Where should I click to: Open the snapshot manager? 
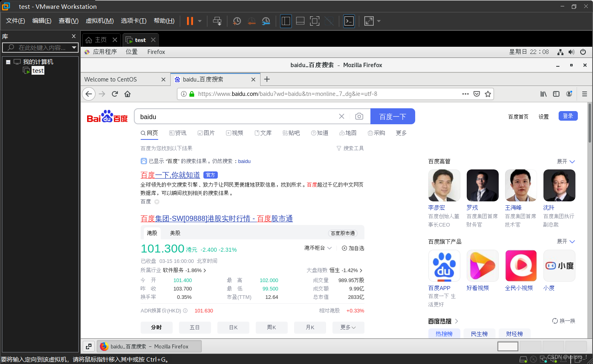click(266, 21)
